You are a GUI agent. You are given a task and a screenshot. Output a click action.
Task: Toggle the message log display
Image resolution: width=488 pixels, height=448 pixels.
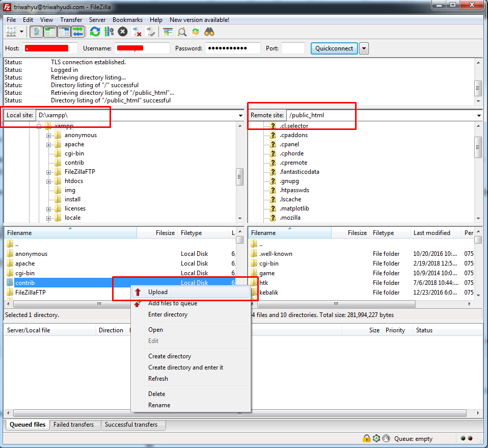coord(36,32)
